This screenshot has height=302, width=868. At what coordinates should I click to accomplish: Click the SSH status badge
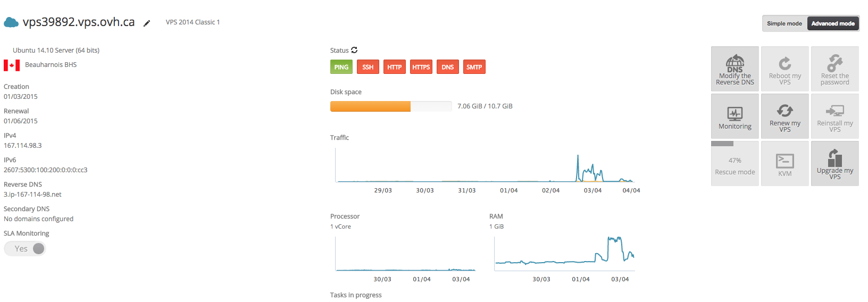[x=368, y=67]
